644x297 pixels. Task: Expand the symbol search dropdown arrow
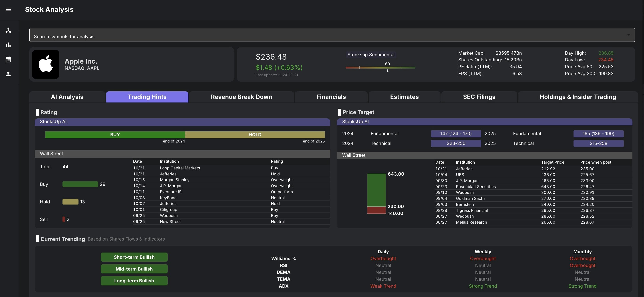tap(628, 35)
